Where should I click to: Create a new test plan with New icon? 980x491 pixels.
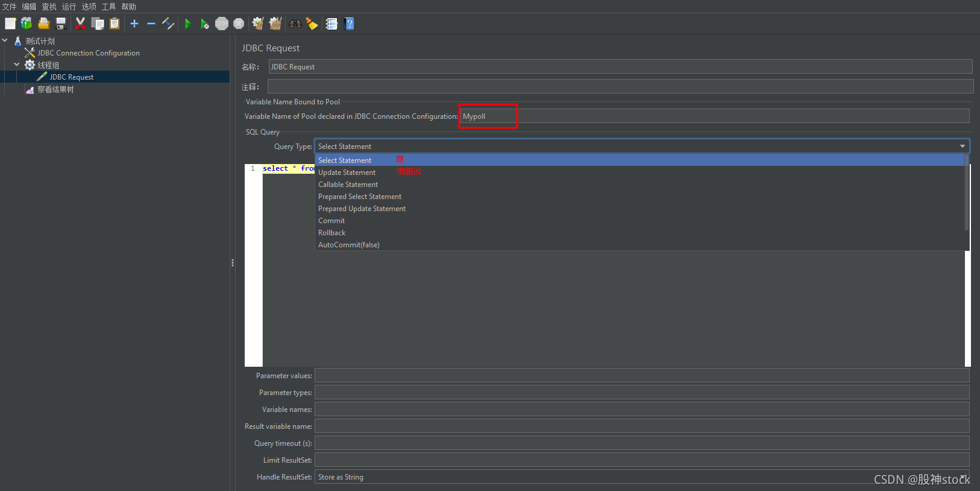coord(10,24)
